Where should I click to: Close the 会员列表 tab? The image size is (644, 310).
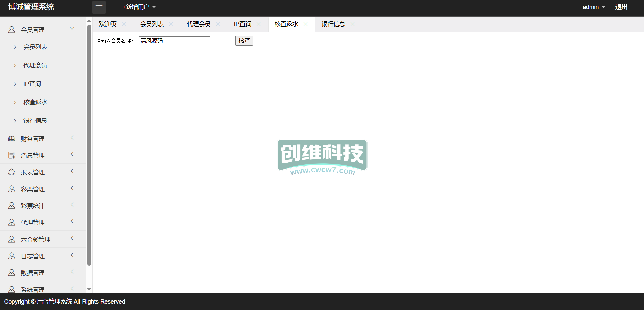tap(171, 24)
